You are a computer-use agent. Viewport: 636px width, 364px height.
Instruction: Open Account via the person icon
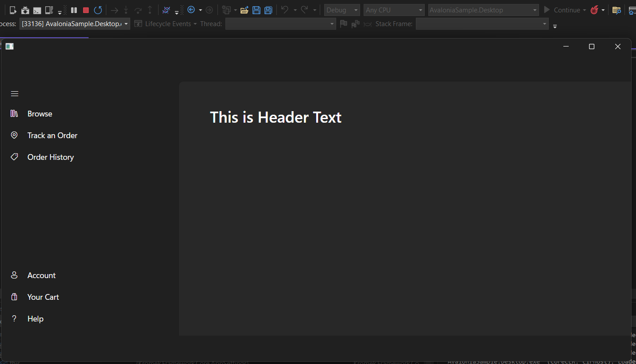pos(14,275)
